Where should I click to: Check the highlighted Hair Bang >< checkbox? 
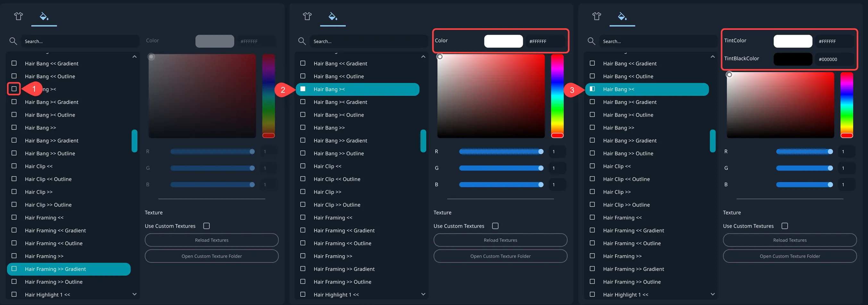[x=303, y=89]
